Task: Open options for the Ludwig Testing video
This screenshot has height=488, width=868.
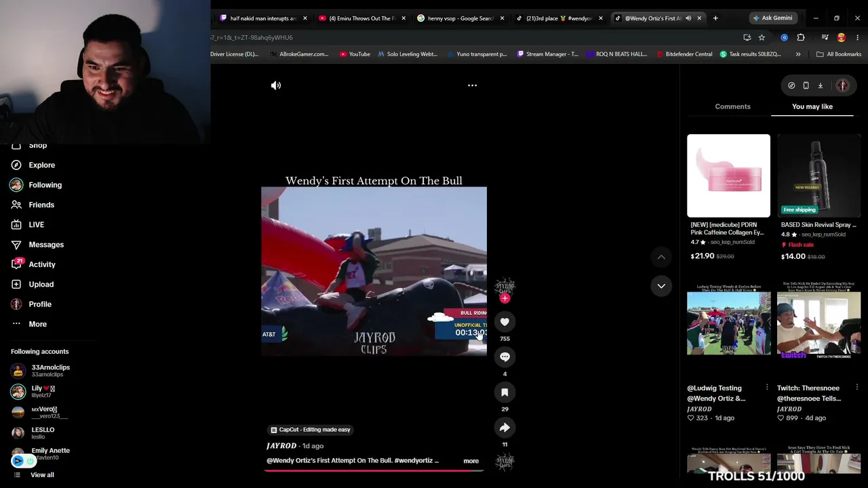Action: [x=767, y=388]
